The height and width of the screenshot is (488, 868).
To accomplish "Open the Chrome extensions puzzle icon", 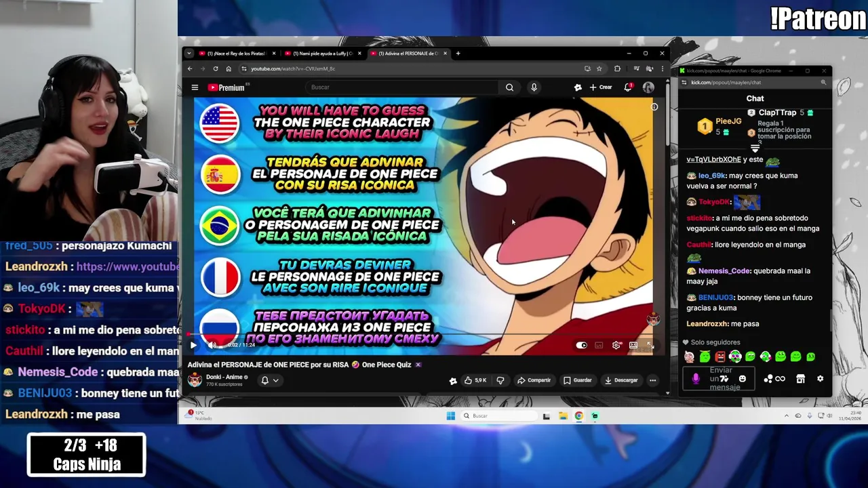I will (617, 68).
